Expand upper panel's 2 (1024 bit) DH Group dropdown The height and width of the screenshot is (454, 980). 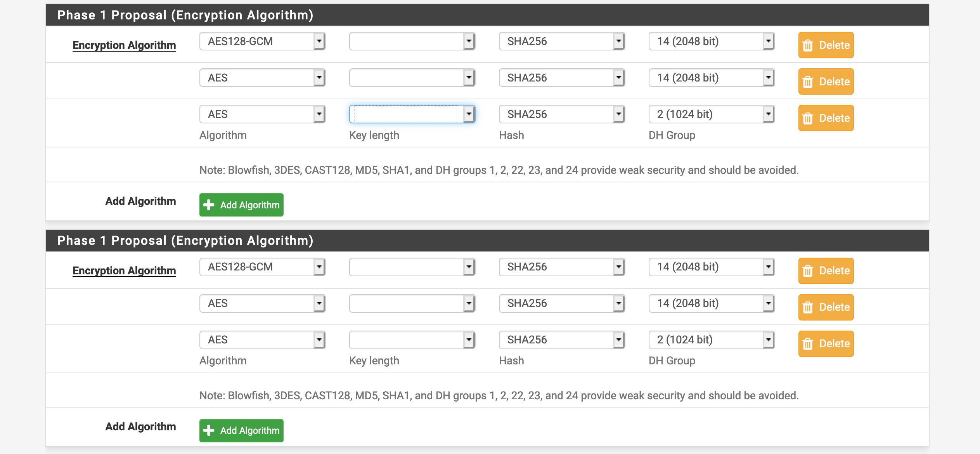click(x=712, y=114)
